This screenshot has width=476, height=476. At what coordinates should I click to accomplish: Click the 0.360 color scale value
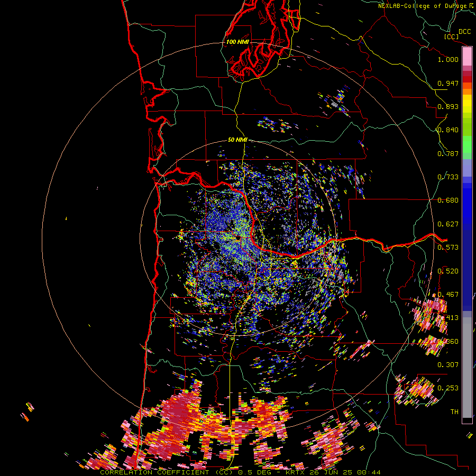448,342
